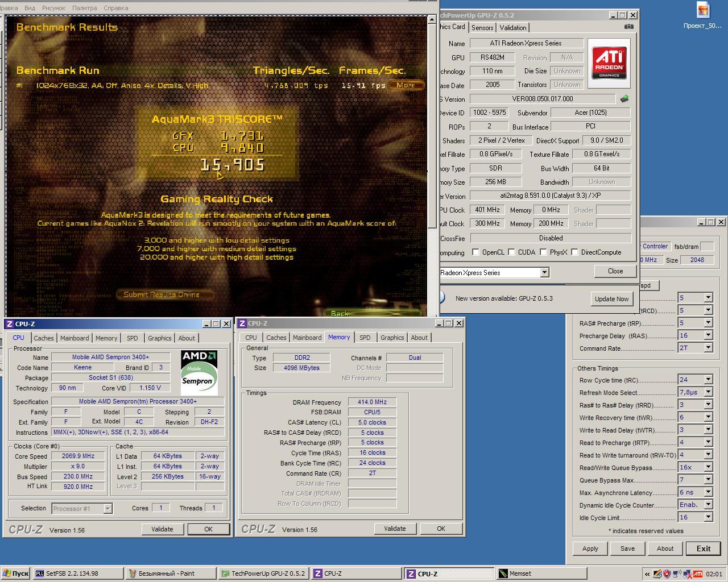Click the Device ID 1002 - 5975 field

(x=489, y=113)
